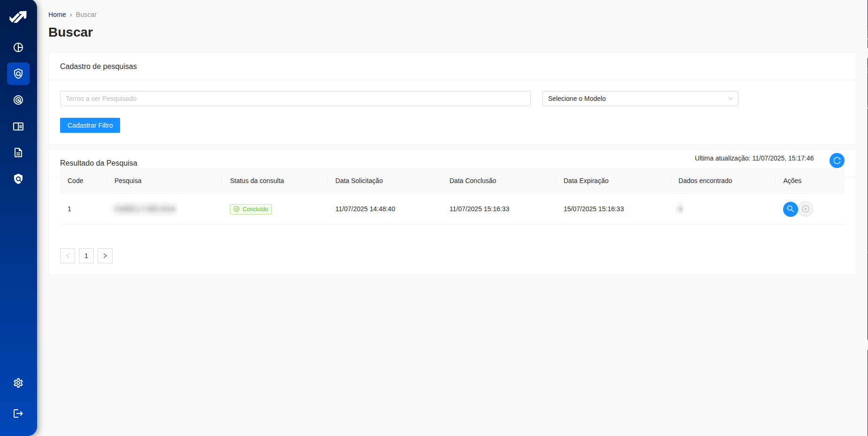Cancel the search using the X action button

(806, 209)
